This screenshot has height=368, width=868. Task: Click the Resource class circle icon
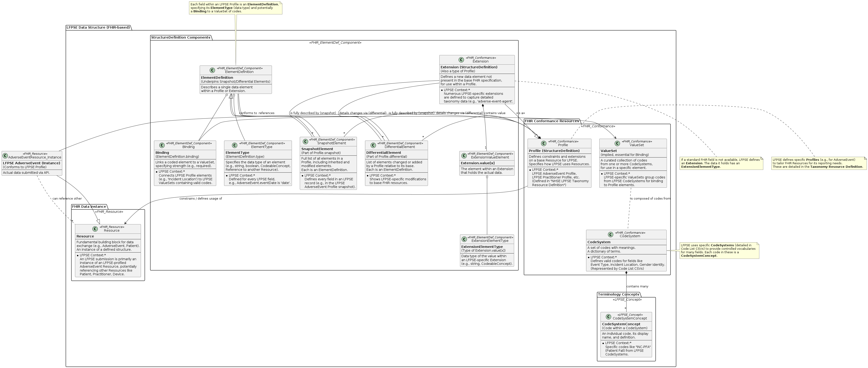[x=95, y=229]
